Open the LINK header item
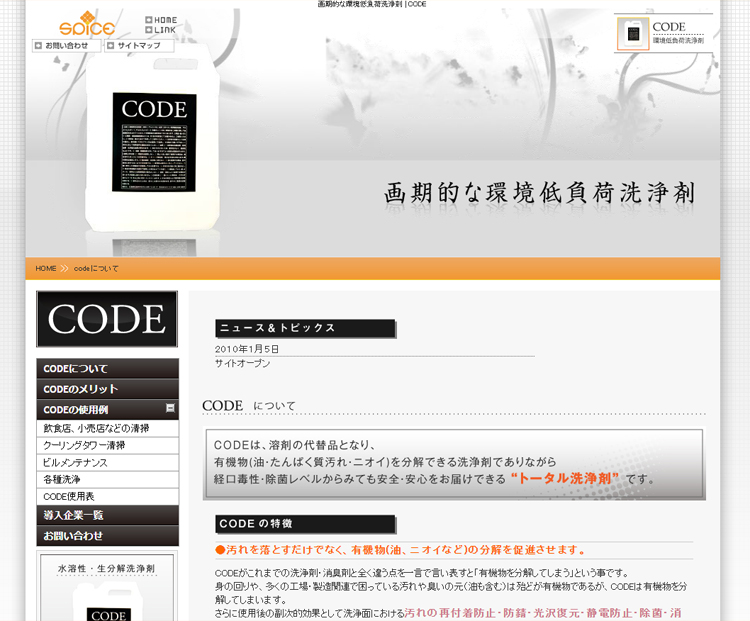Viewport: 750px width, 621px height. pyautogui.click(x=161, y=30)
